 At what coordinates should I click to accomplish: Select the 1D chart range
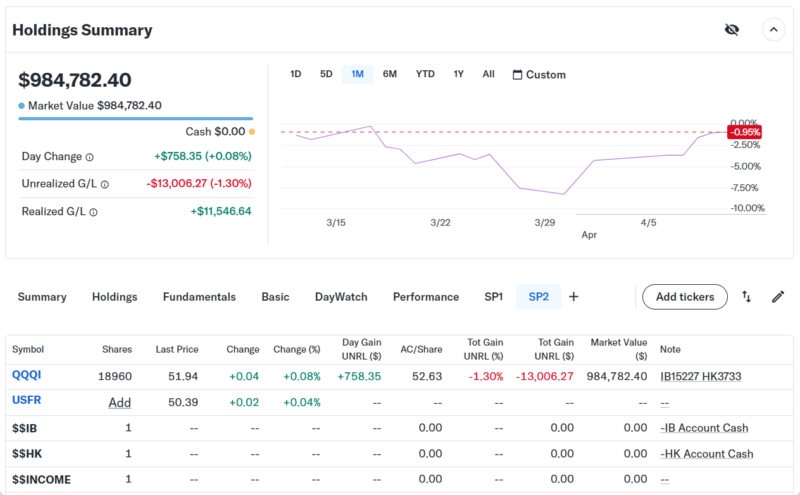295,74
